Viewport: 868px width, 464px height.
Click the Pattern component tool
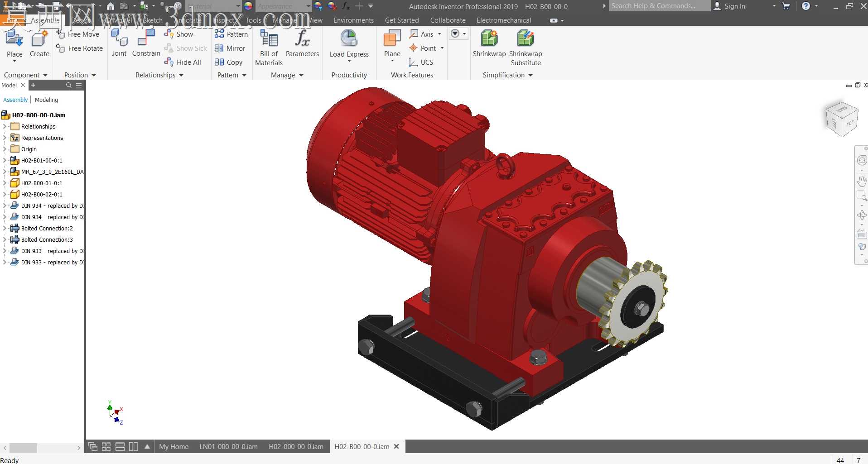[x=231, y=34]
